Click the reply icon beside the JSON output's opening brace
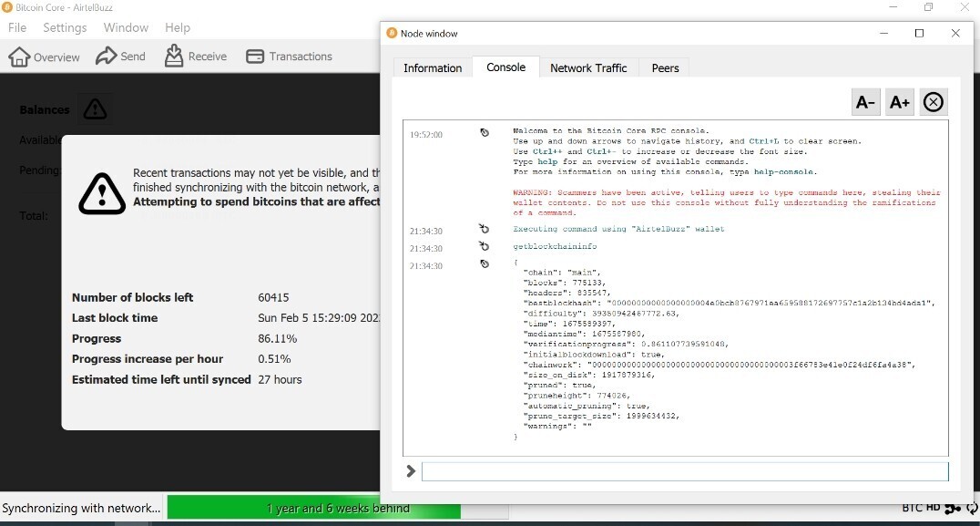 click(485, 264)
